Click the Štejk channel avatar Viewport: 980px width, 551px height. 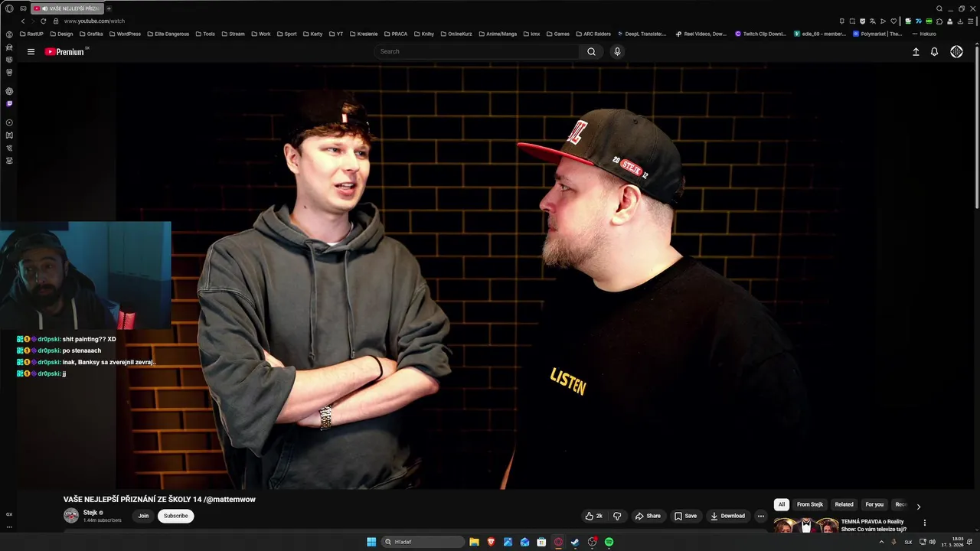(x=71, y=516)
